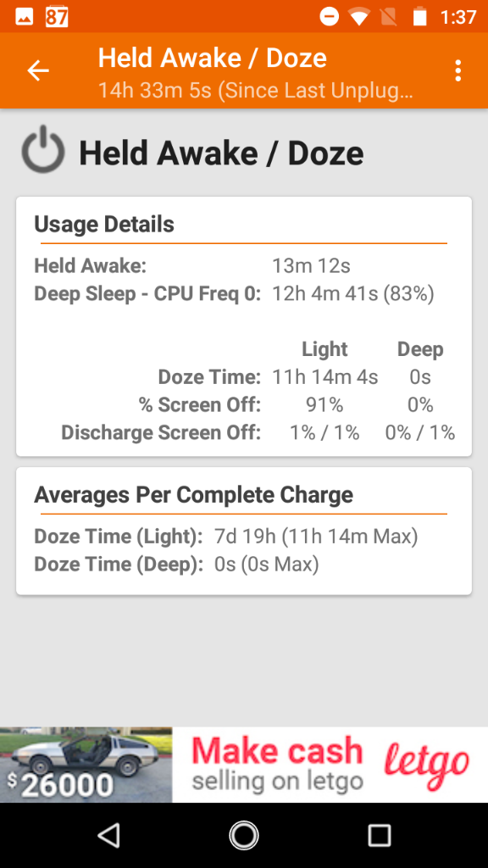Select the Usage Details card header
Viewport: 488px width, 868px height.
[104, 224]
